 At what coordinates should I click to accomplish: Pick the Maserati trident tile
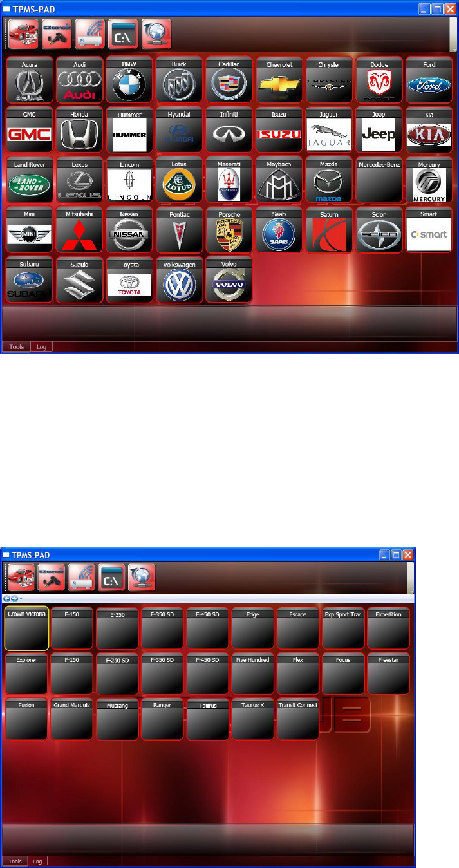(230, 180)
